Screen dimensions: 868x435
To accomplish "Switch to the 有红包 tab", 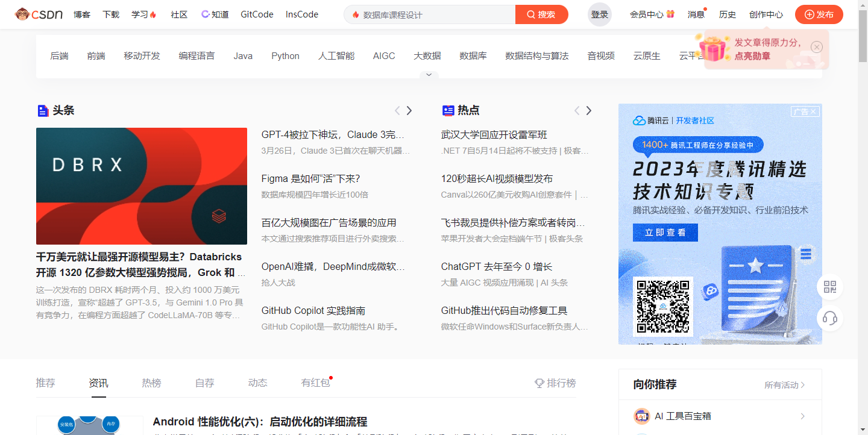I will (x=316, y=383).
